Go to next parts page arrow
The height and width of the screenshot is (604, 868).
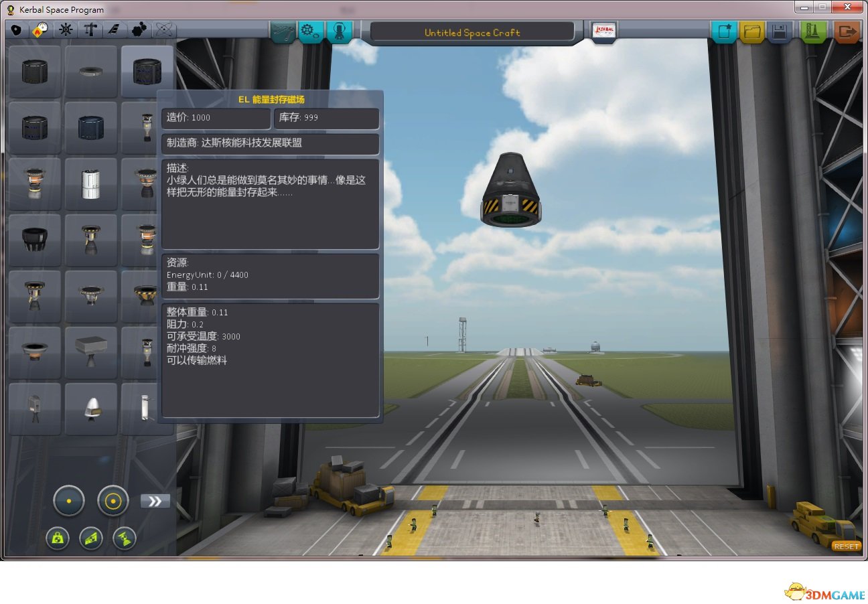tap(155, 501)
